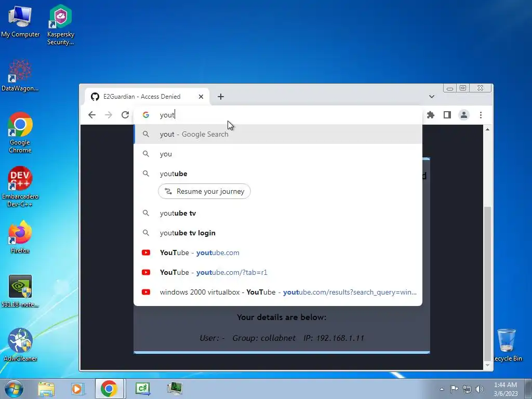Open the network tray icon
This screenshot has height=399, width=532.
point(467,389)
